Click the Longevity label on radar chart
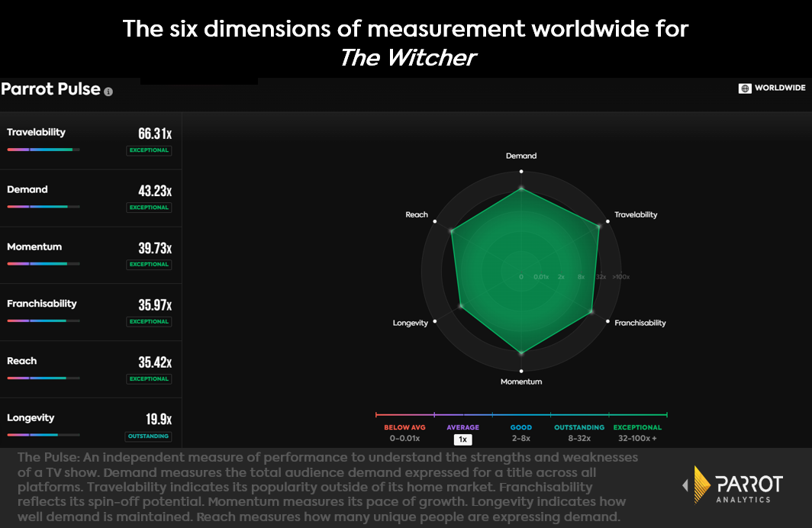 click(410, 323)
